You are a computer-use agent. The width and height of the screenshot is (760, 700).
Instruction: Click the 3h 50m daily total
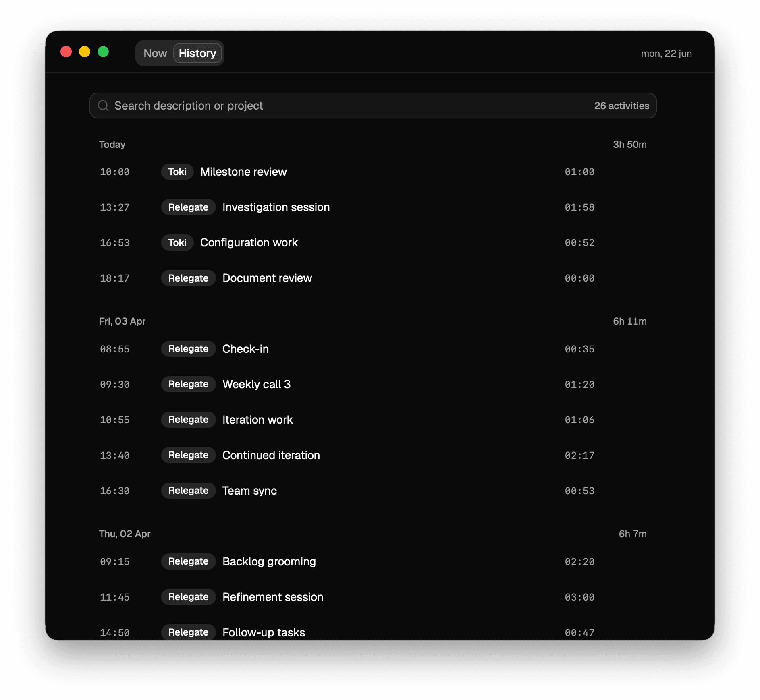click(629, 145)
